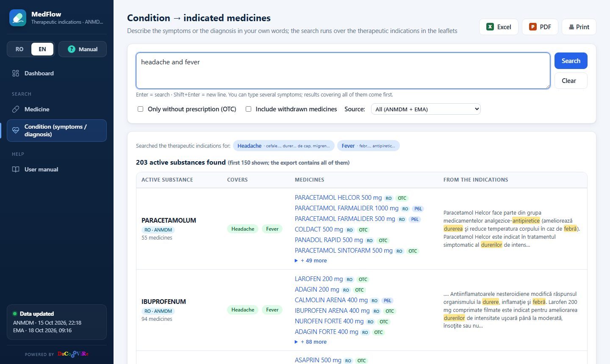Viewport: 610px width, 364px height.
Task: Open the Dashboard page
Action: coord(57,73)
